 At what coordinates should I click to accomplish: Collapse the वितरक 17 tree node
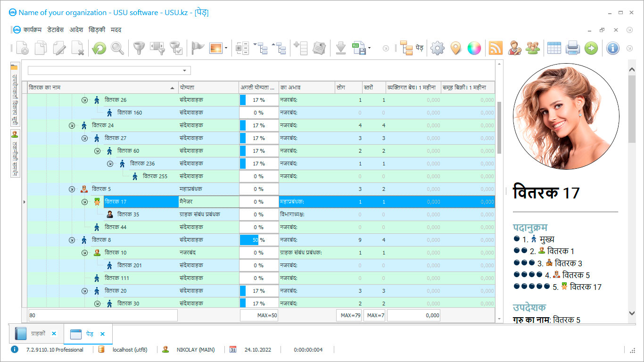tap(84, 202)
